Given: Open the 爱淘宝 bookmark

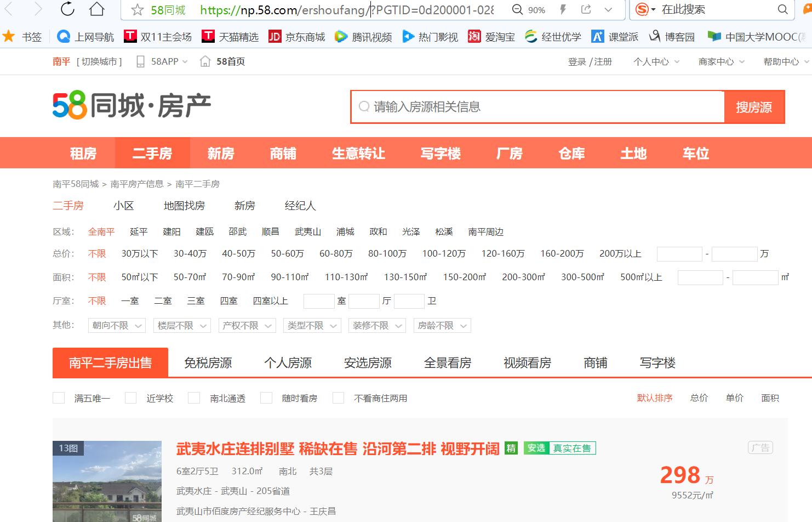Looking at the screenshot, I should [491, 37].
